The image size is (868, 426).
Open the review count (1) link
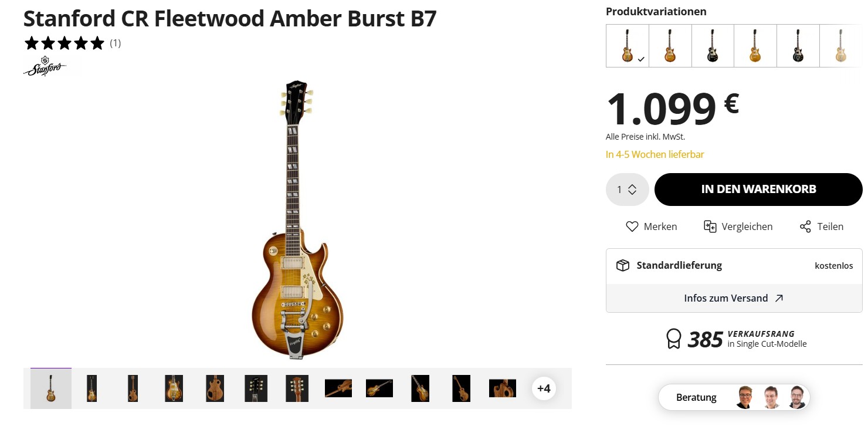click(116, 43)
